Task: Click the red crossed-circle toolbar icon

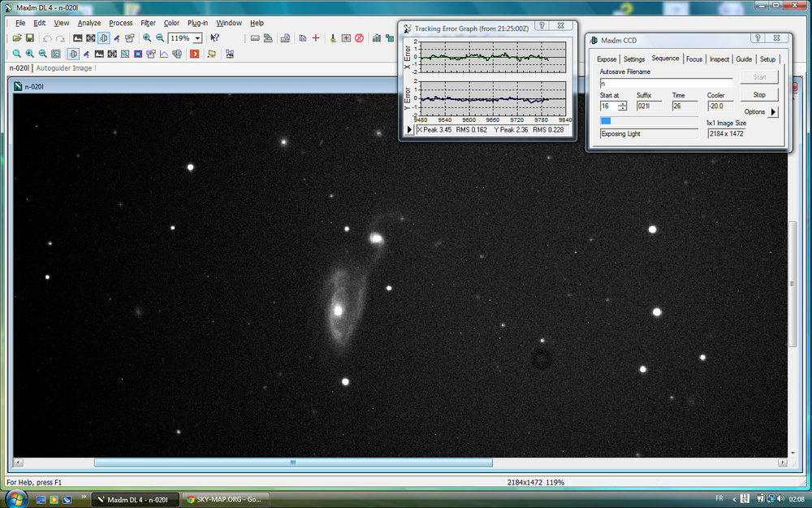Action: coord(360,38)
